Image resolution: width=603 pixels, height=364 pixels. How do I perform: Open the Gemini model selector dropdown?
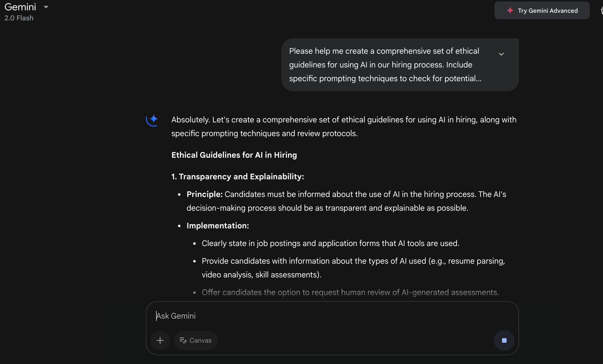point(46,7)
